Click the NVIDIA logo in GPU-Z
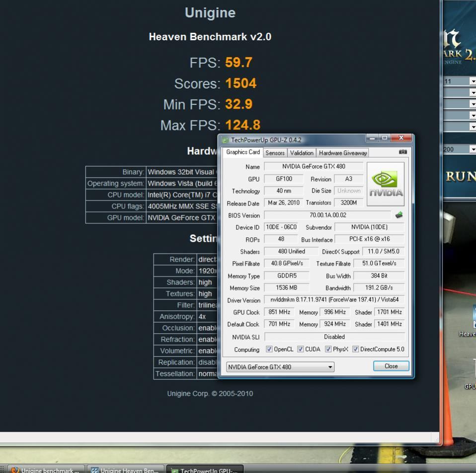476x473 pixels. 386,184
